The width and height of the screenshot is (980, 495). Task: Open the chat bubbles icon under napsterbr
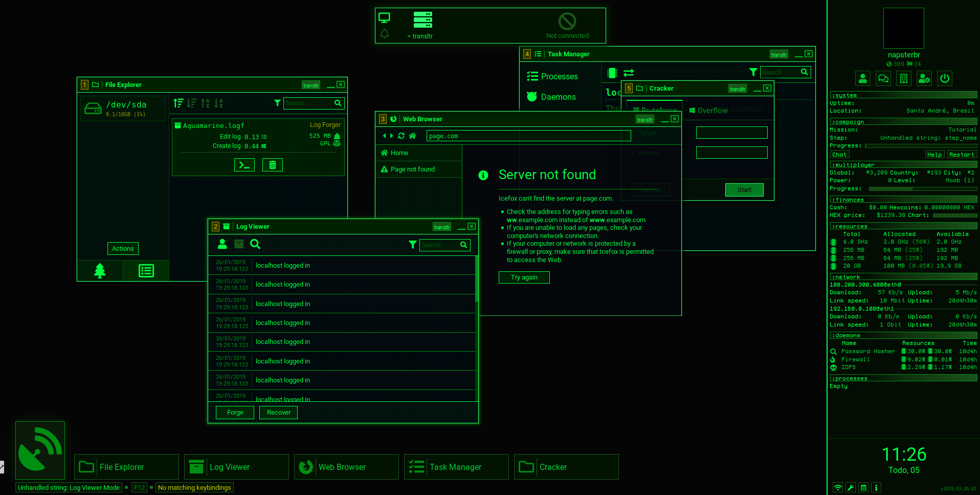[883, 78]
